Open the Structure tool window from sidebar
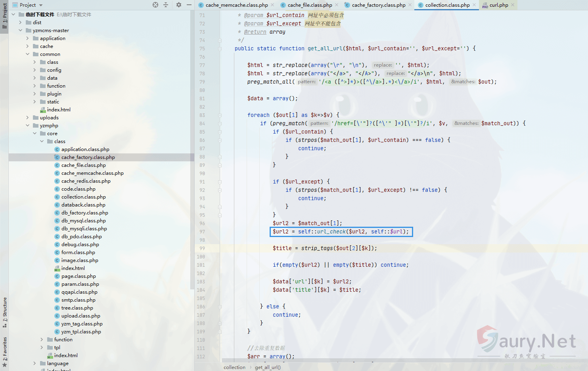The height and width of the screenshot is (371, 588). click(x=4, y=312)
